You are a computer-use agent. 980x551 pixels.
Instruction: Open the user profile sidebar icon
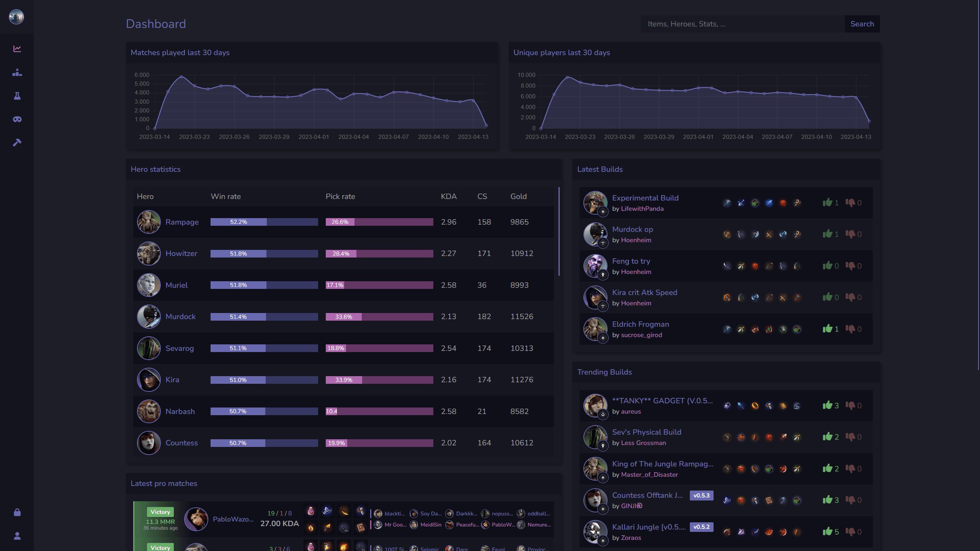(17, 536)
